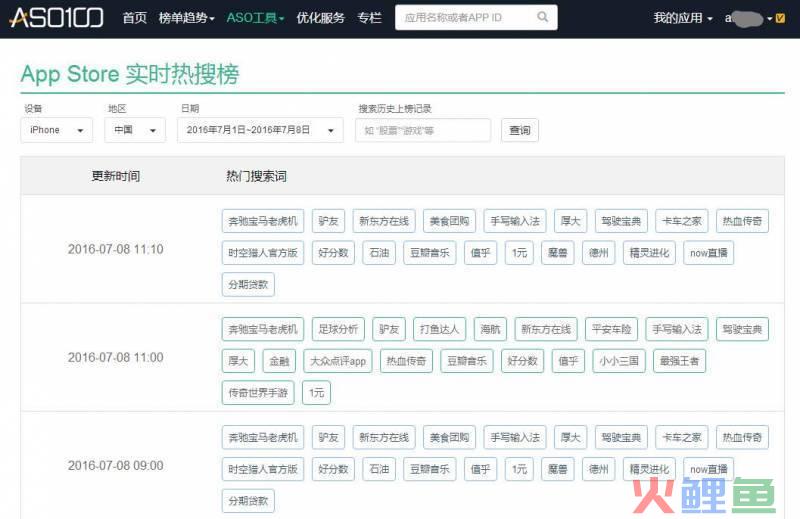Click the ASO100 logo
This screenshot has width=800, height=519.
pos(57,17)
